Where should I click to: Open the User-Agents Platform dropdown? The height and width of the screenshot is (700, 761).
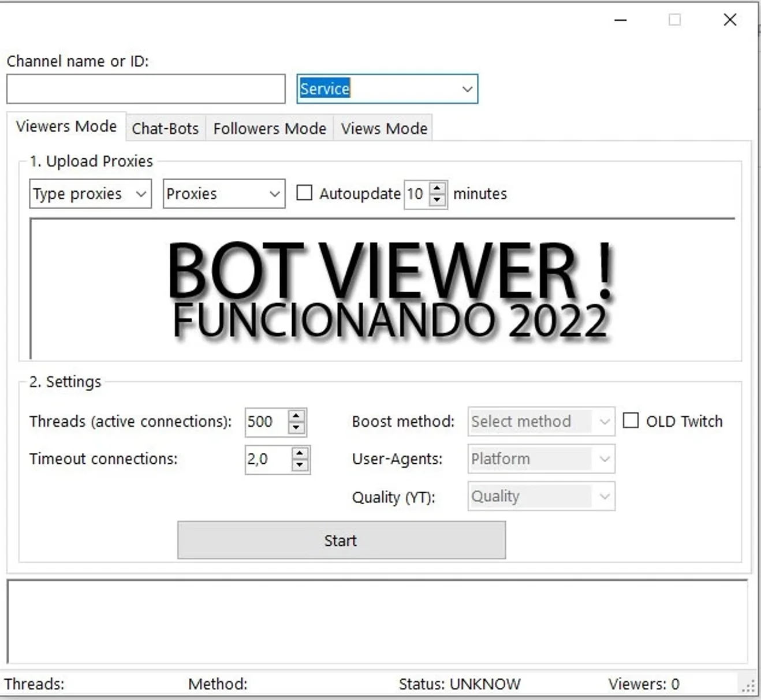pos(541,459)
